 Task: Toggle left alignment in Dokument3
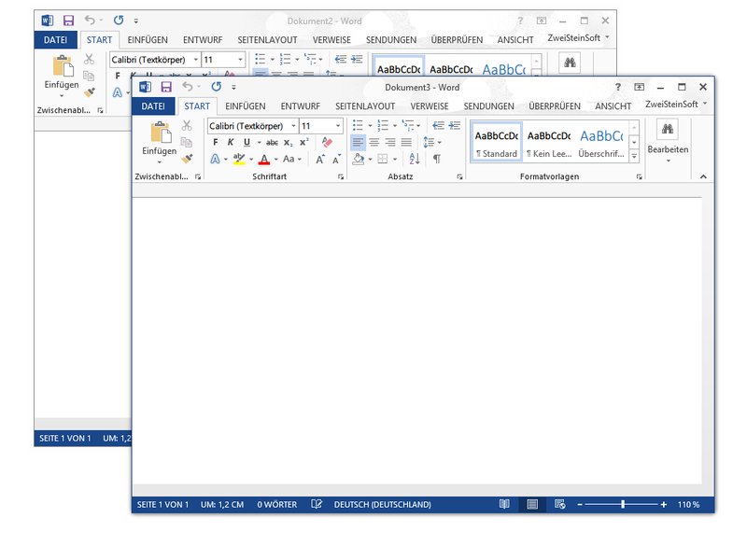click(x=358, y=143)
